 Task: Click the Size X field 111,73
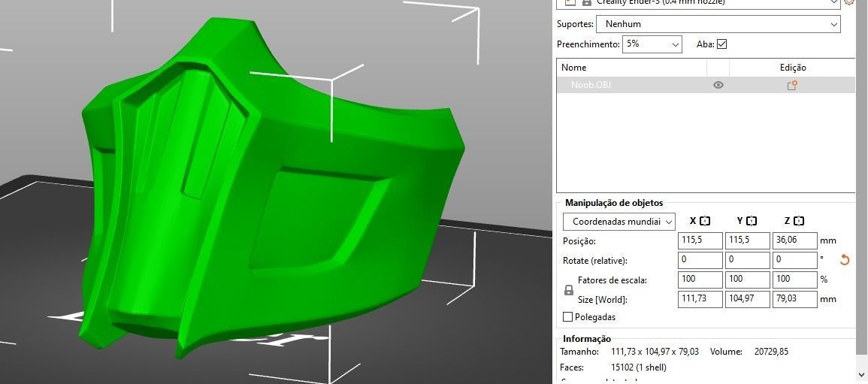(700, 299)
